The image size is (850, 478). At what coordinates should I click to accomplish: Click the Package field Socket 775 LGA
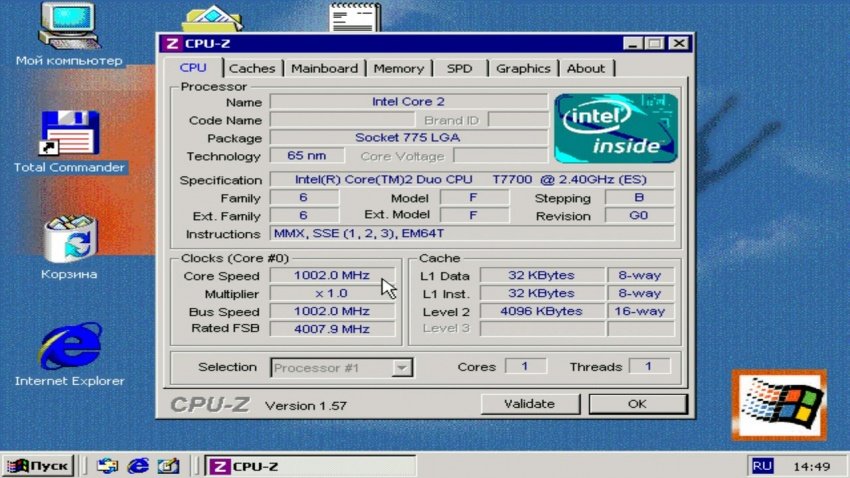[x=409, y=138]
